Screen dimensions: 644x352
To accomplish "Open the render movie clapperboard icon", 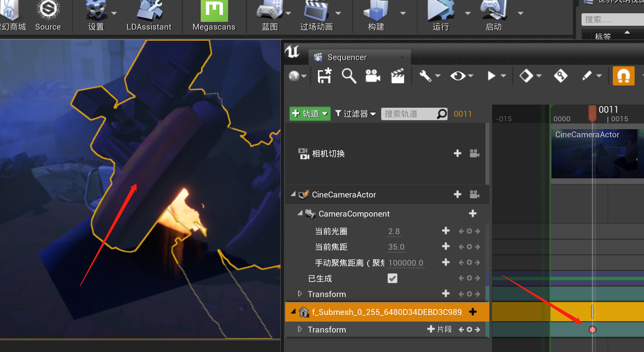I will pyautogui.click(x=398, y=75).
